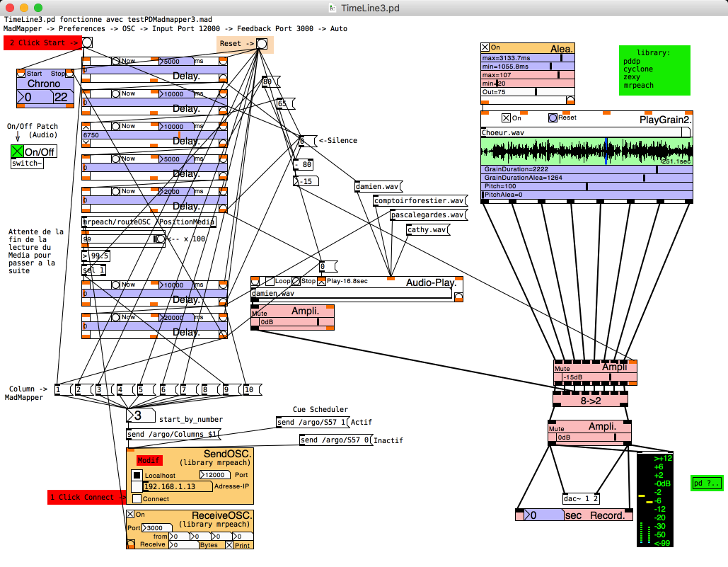
Task: Click the cathy.wav message box
Action: [x=428, y=229]
